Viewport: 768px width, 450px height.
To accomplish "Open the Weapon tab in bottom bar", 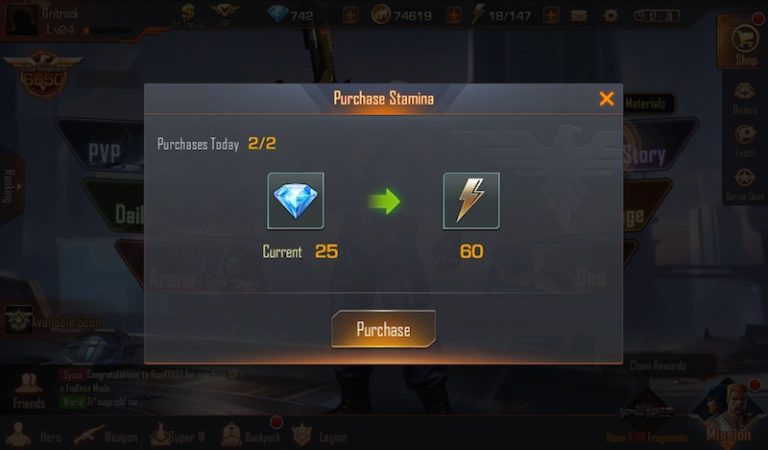I will (x=106, y=435).
